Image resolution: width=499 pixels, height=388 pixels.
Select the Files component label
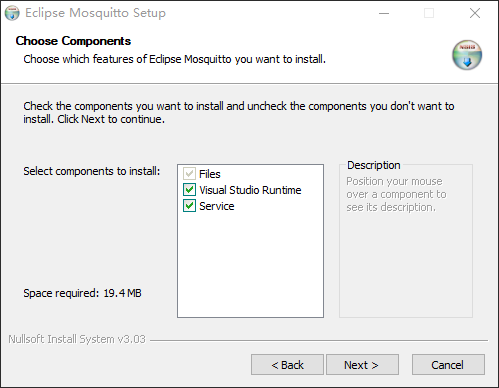(x=210, y=174)
